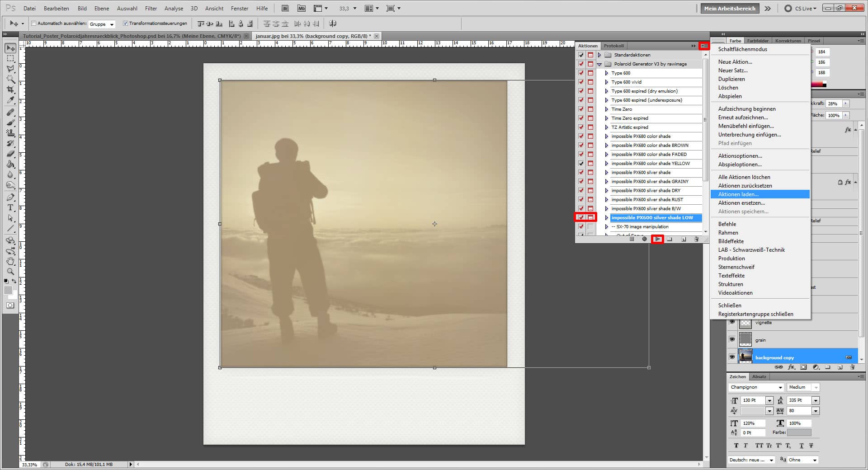Choose the Pen tool
Image resolution: width=868 pixels, height=470 pixels.
[10, 197]
